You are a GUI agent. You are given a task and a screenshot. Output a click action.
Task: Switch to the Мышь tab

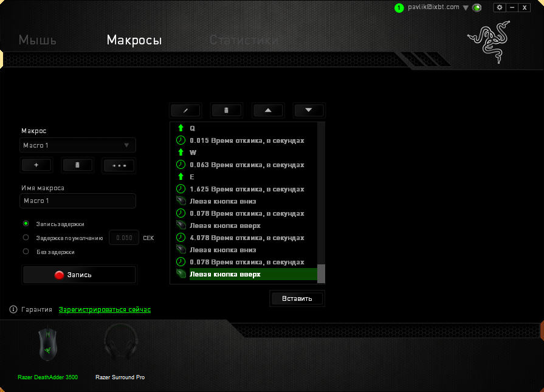tap(38, 41)
